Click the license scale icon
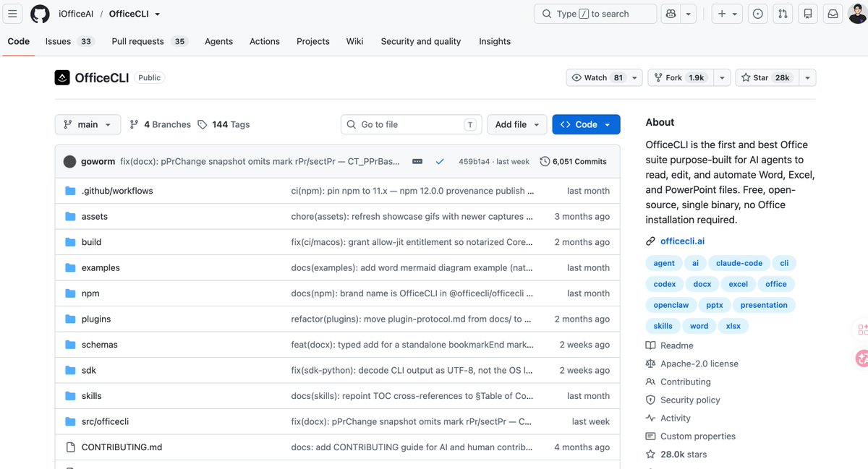This screenshot has height=469, width=868. tap(651, 363)
